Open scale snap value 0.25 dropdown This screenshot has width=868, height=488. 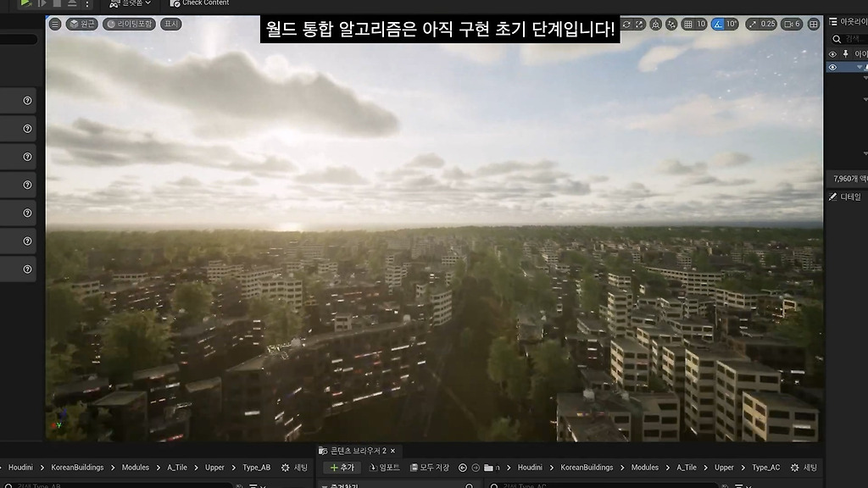[768, 24]
